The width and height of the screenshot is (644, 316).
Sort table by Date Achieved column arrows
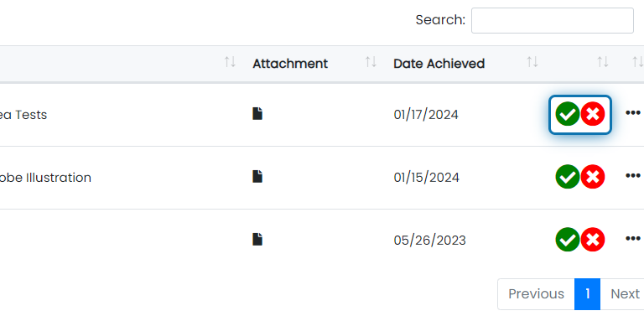tap(532, 62)
